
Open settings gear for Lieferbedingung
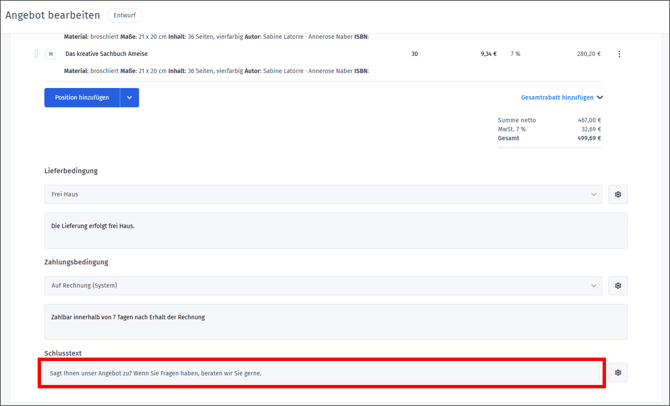(618, 194)
